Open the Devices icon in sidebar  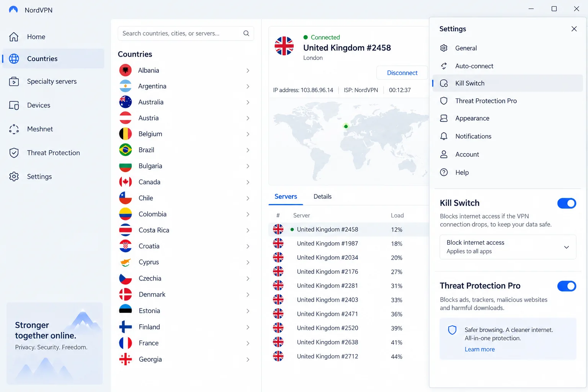pos(14,105)
